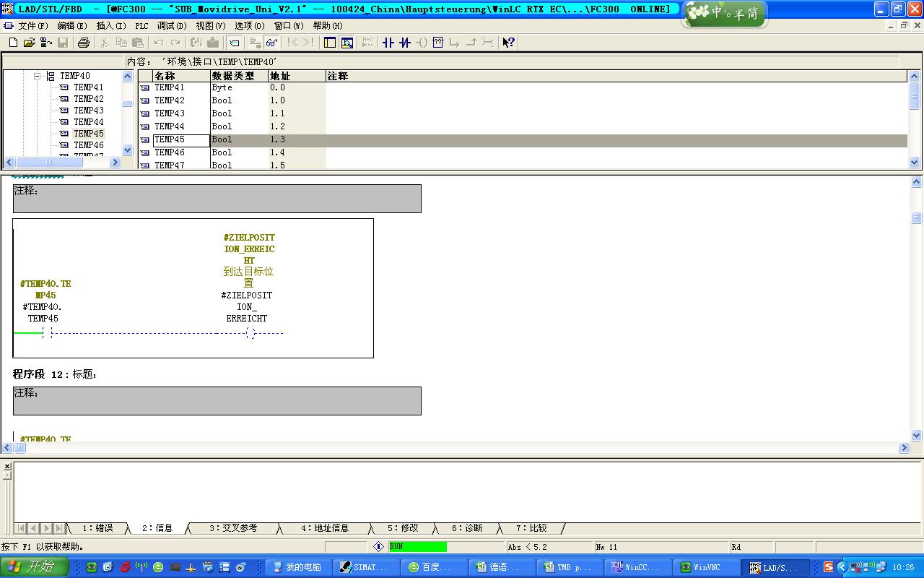Toggle the Monitor glasses icon

coord(271,43)
